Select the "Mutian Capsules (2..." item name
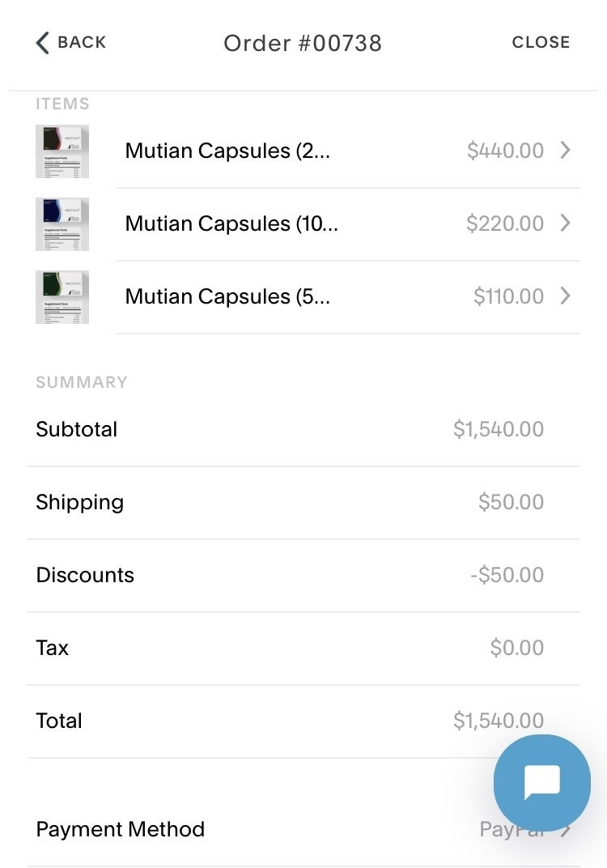This screenshot has height=868, width=607. pyautogui.click(x=227, y=151)
